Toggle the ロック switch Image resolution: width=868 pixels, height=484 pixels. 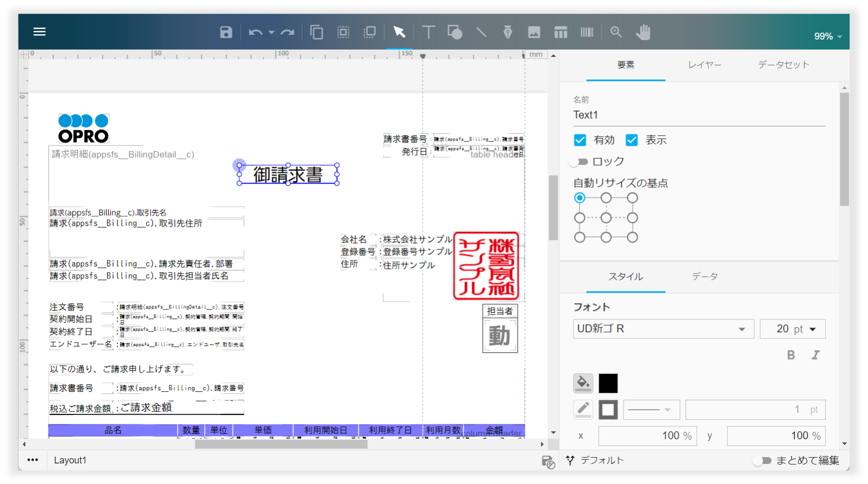tap(579, 162)
